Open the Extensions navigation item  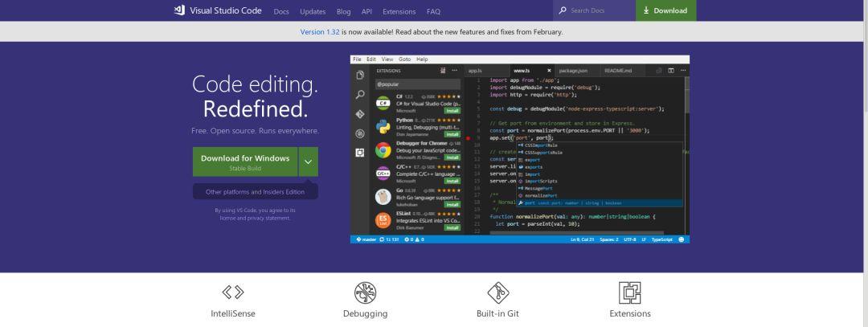pyautogui.click(x=399, y=11)
